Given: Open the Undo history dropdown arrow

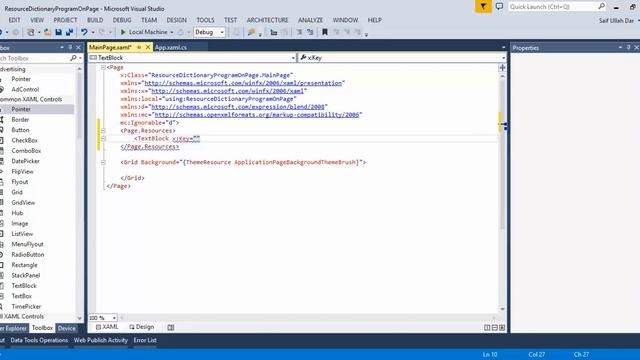Looking at the screenshot, I should 93,32.
